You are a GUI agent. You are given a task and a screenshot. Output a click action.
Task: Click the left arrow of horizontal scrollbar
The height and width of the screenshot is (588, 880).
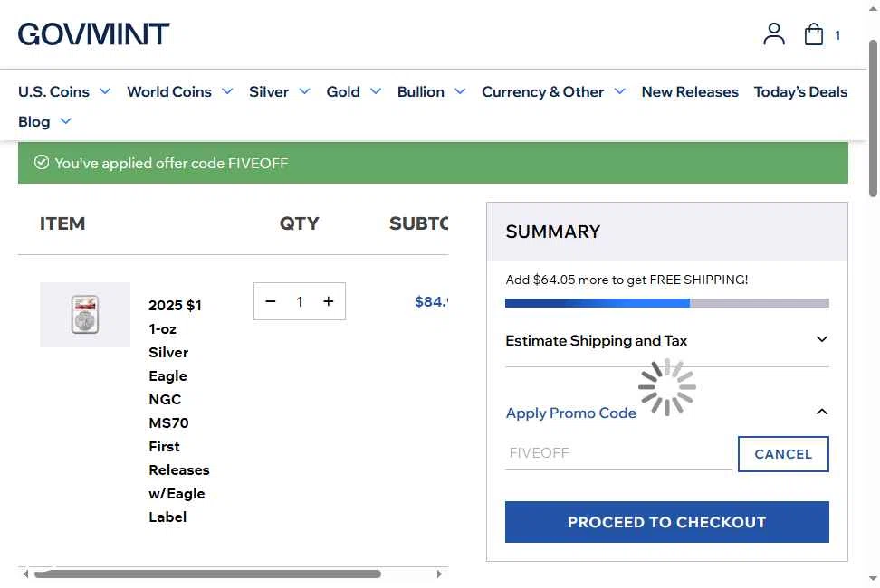[x=25, y=574]
